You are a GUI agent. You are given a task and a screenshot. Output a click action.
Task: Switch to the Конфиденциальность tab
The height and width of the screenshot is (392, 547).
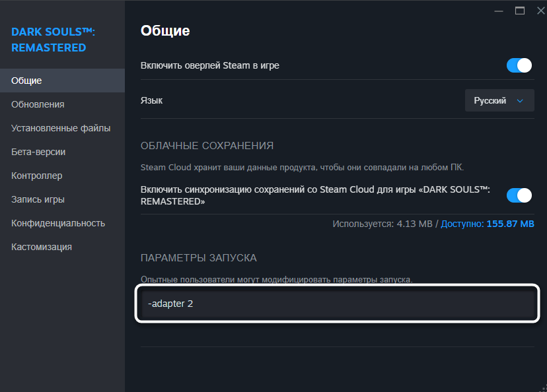coord(58,223)
